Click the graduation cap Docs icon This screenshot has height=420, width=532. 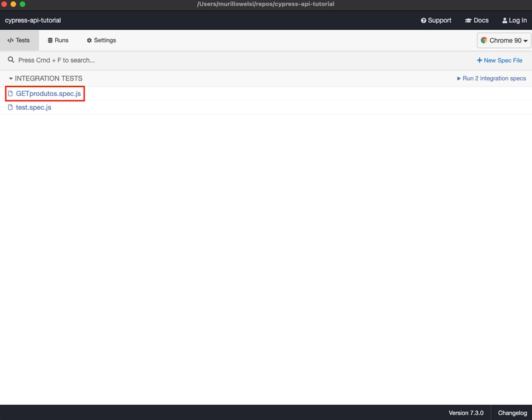(468, 21)
